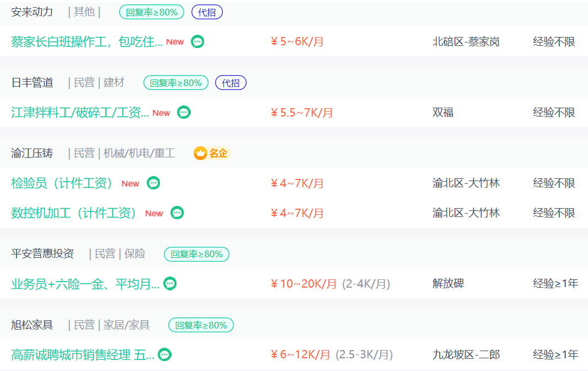
Task: Click company name 平安普惠投资
Action: [42, 254]
